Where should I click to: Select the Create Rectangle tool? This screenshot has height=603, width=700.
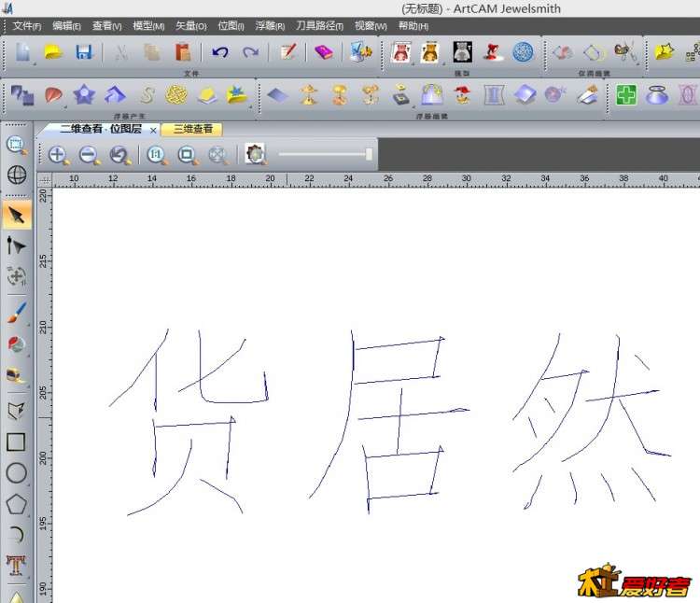[16, 442]
